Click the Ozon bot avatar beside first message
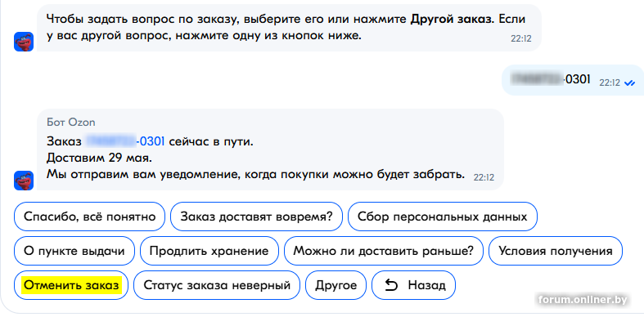644x317 pixels. coord(24,42)
